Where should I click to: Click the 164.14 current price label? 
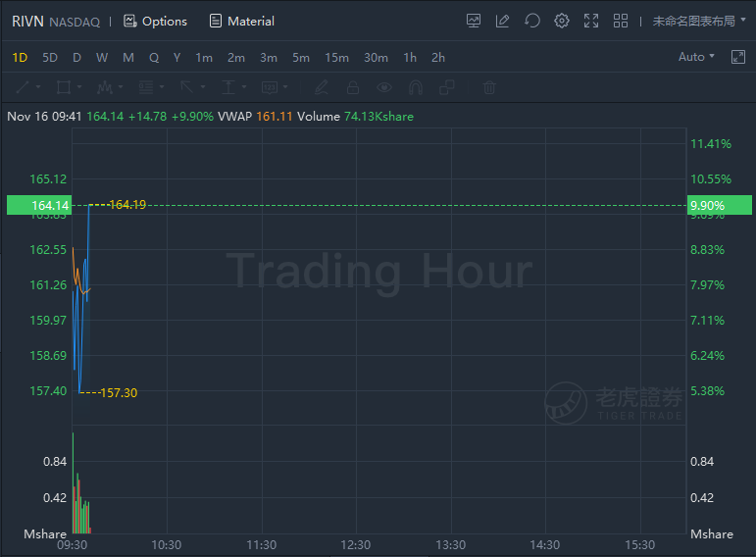point(39,205)
